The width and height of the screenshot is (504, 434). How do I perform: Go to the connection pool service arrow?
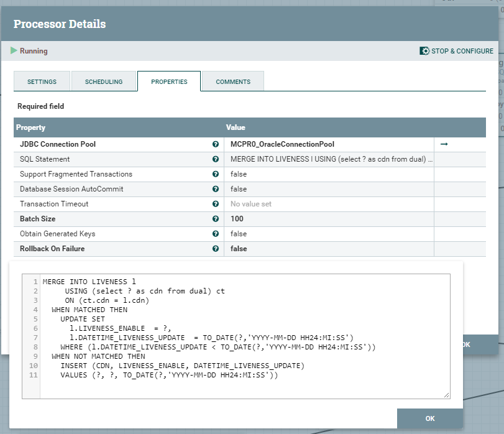[444, 144]
